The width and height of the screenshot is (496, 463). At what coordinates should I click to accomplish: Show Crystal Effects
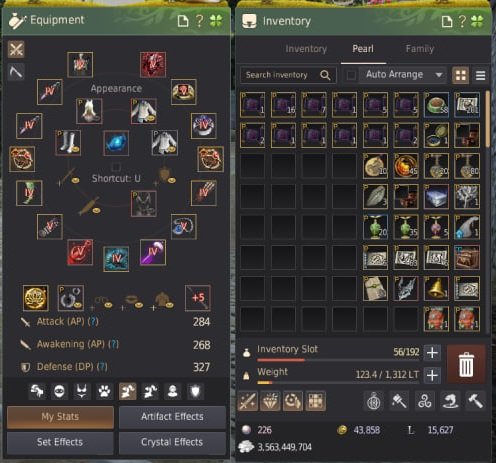[x=172, y=442]
